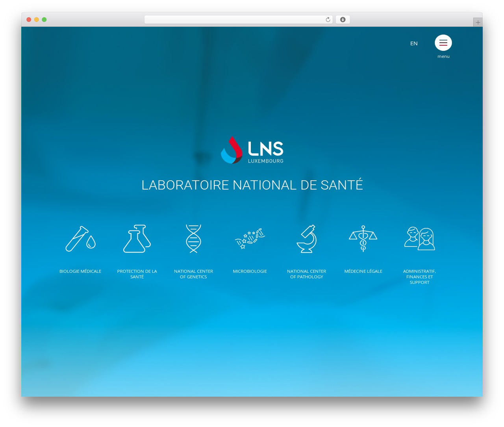
Task: Open the PROTECTION DE LA SANTÉ link
Action: tap(137, 274)
